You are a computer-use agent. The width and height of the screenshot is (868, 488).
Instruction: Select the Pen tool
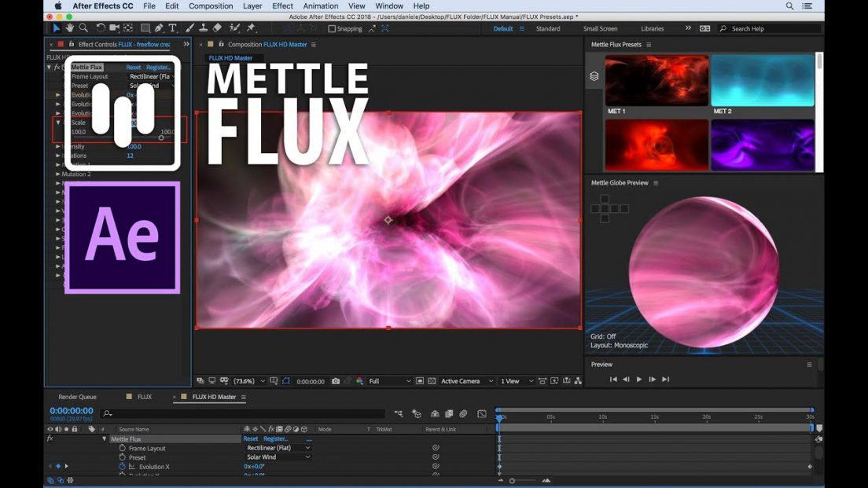click(x=158, y=28)
